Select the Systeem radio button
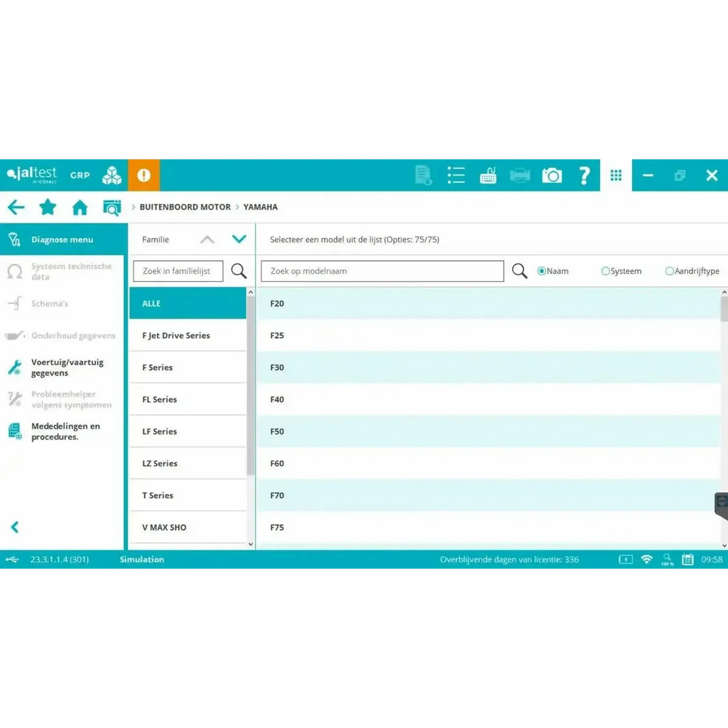 605,271
